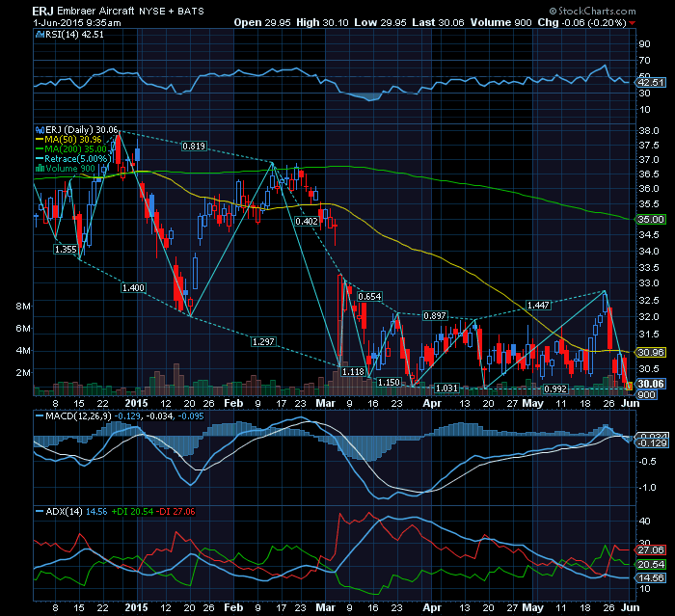Screen dimensions: 675x616
Task: Click the 1.447 retracement label
Action: 539,305
